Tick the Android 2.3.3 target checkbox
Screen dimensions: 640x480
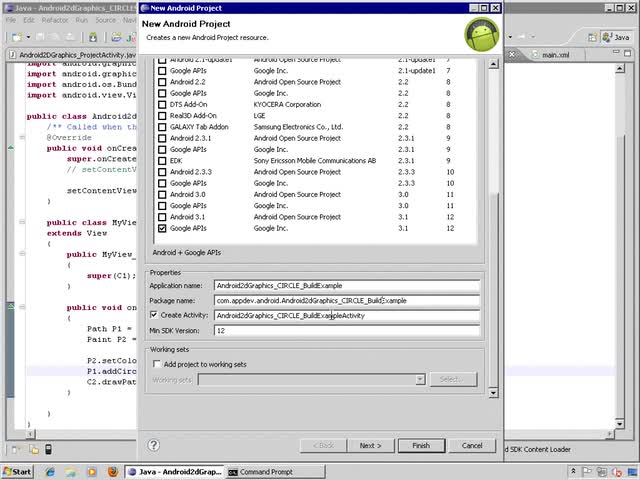(163, 172)
